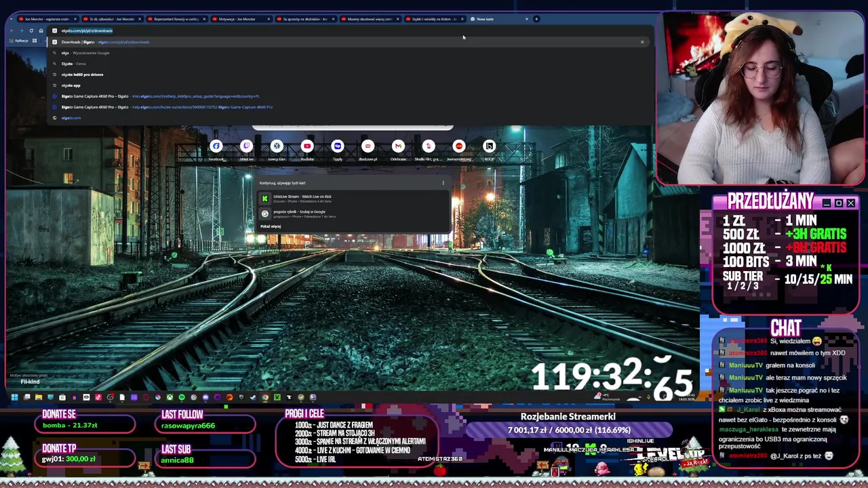Switch to 'Reprezentant Kanady w curlingu' tab
The image size is (868, 488).
[x=176, y=19]
